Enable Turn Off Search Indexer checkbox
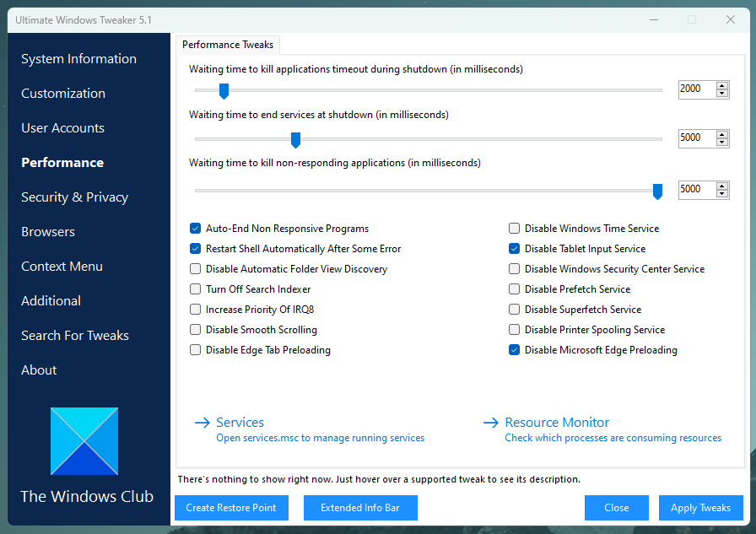Image resolution: width=756 pixels, height=534 pixels. coord(196,289)
